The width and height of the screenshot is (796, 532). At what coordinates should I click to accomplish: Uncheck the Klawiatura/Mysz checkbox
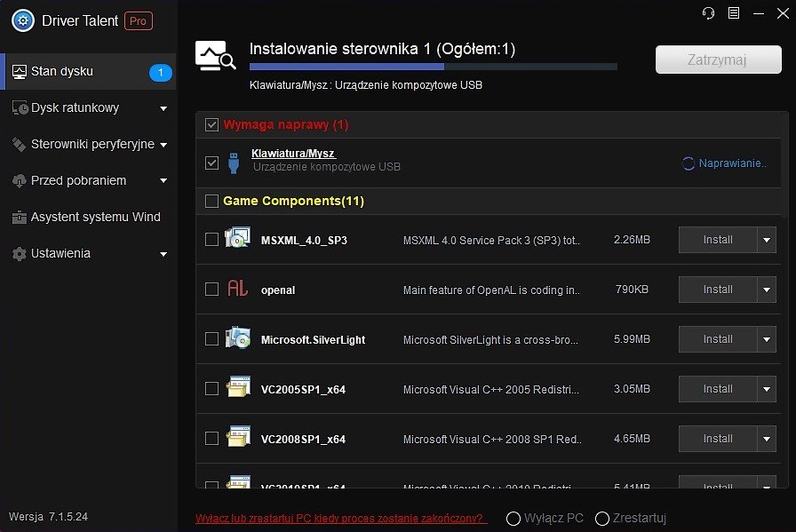[211, 163]
